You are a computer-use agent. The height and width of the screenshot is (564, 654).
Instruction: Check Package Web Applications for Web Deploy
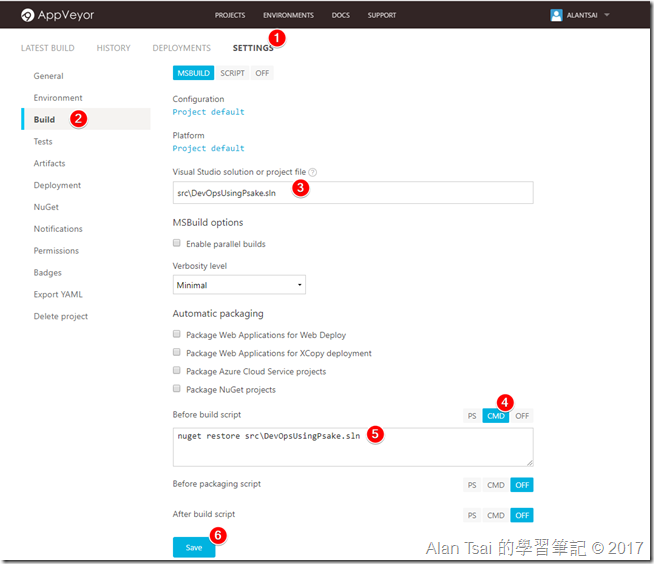pos(177,334)
